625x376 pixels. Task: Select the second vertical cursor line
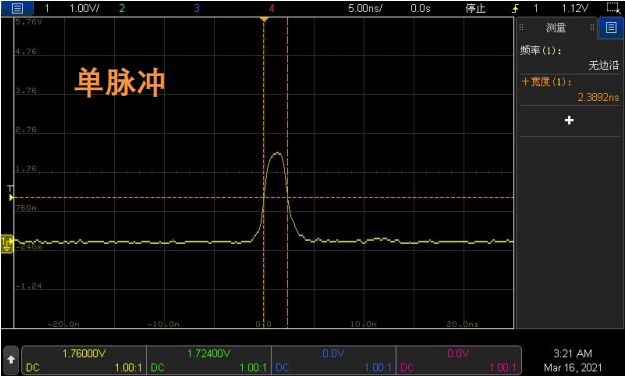tap(287, 173)
